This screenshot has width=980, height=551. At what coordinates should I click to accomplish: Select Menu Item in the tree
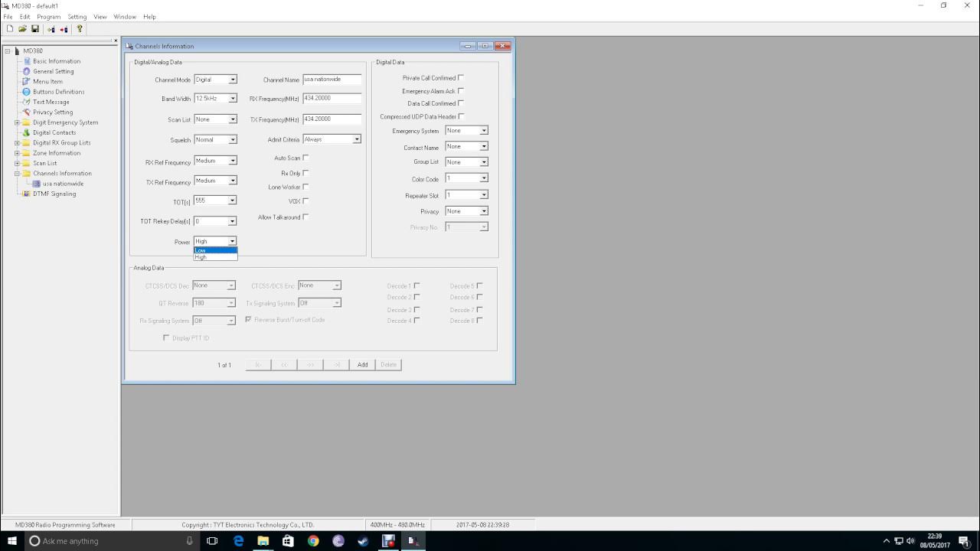coord(47,81)
